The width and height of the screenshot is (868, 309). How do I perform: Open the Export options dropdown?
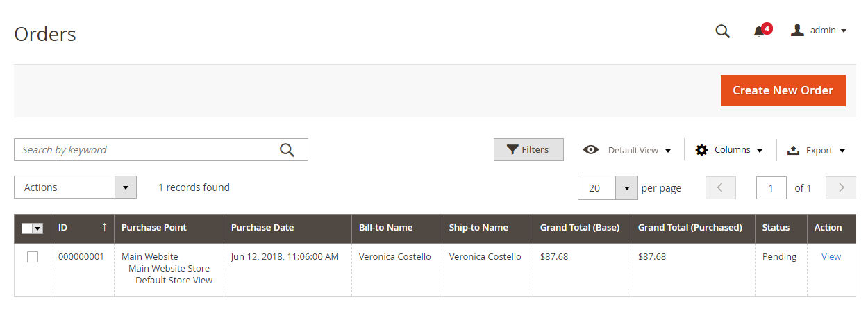(816, 150)
